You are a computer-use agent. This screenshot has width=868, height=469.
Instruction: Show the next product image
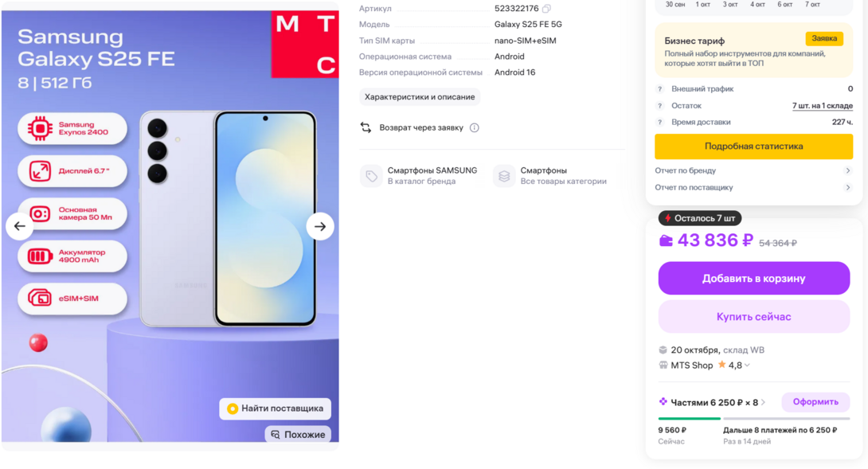pyautogui.click(x=320, y=226)
